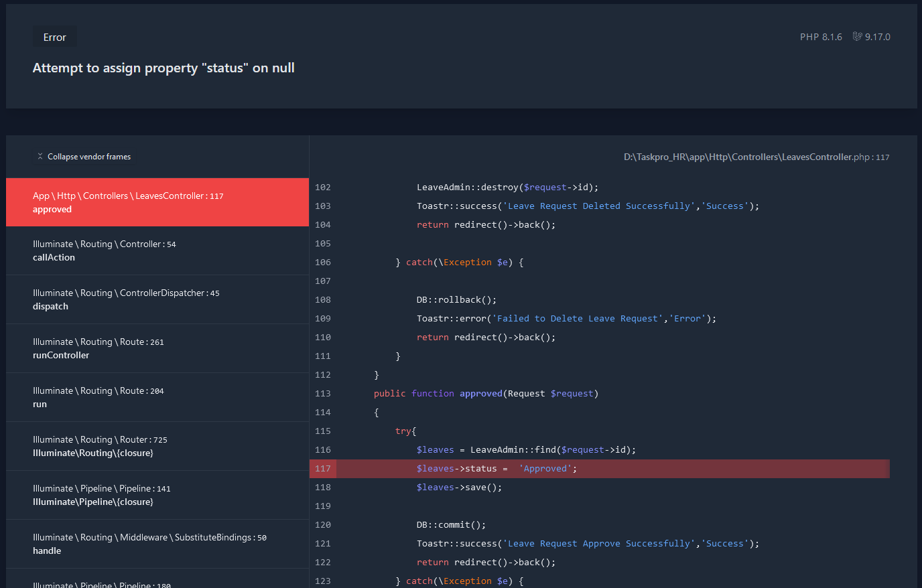Open the Router:725 closure frame
Viewport: 922px width, 588px height.
pyautogui.click(x=157, y=446)
